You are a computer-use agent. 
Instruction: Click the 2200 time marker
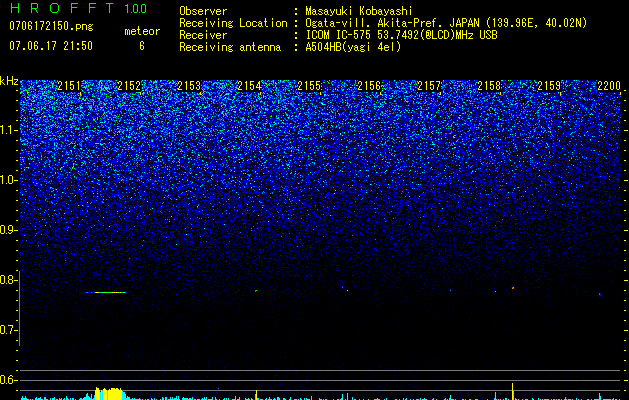(x=609, y=86)
